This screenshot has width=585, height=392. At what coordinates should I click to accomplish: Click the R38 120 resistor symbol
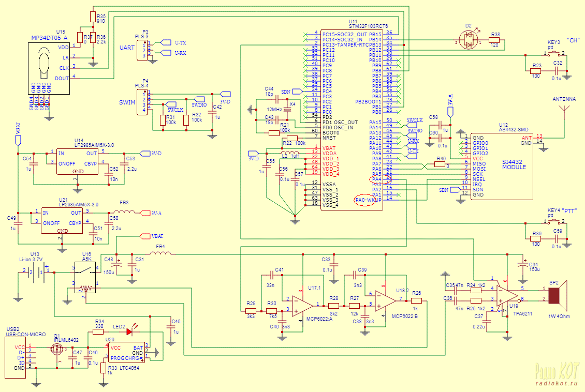[494, 39]
